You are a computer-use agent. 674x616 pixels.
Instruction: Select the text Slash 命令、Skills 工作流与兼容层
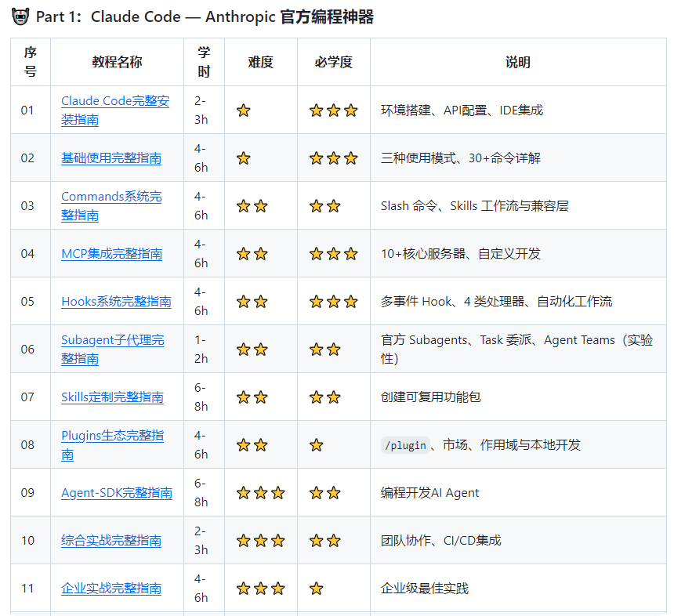(x=475, y=206)
